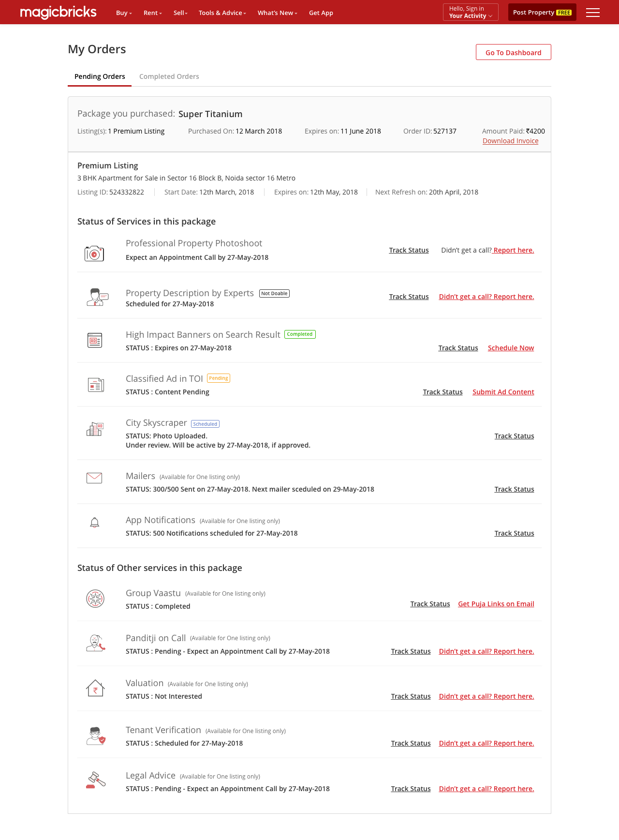Open the Tools & Advice dropdown

[222, 13]
